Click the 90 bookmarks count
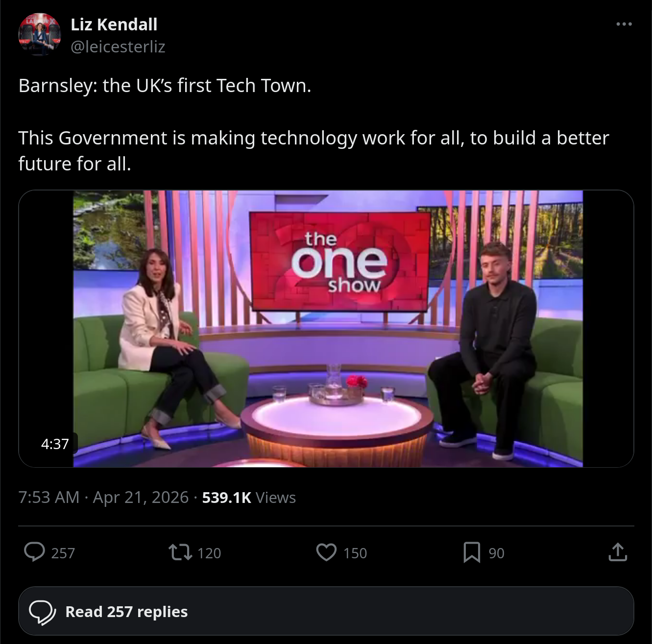 pos(496,553)
